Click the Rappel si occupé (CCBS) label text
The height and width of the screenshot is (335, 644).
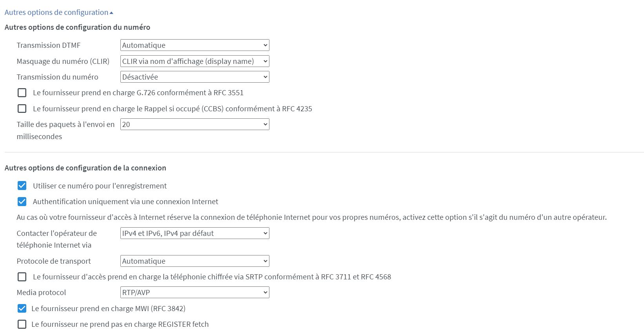(x=173, y=109)
